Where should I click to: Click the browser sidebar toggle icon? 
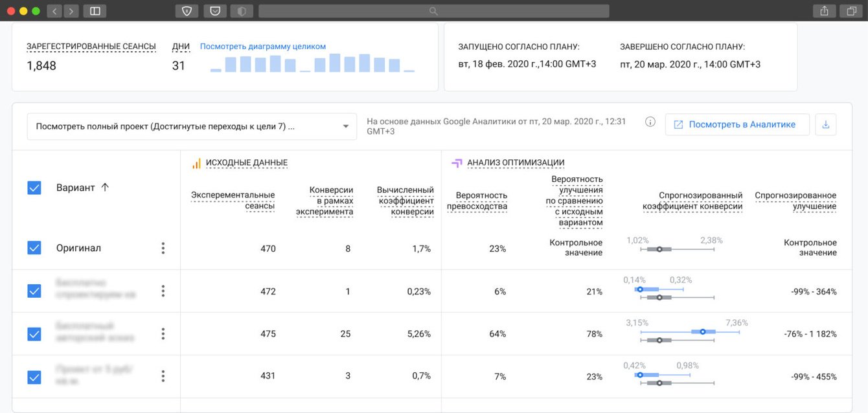[95, 11]
